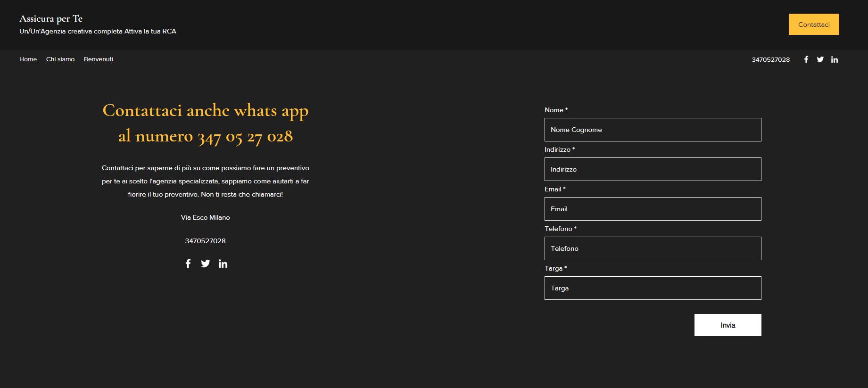Click the Twitter icon in the header bar

[x=820, y=59]
